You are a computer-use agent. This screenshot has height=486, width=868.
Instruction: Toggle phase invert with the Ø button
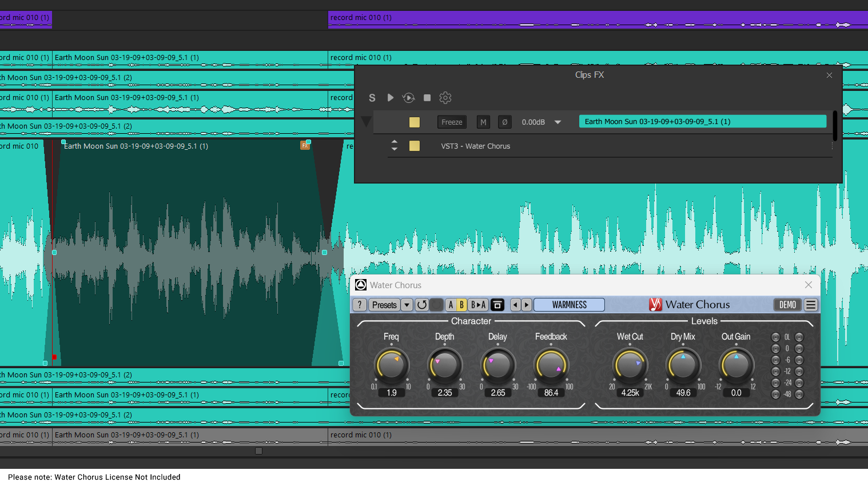click(x=504, y=122)
